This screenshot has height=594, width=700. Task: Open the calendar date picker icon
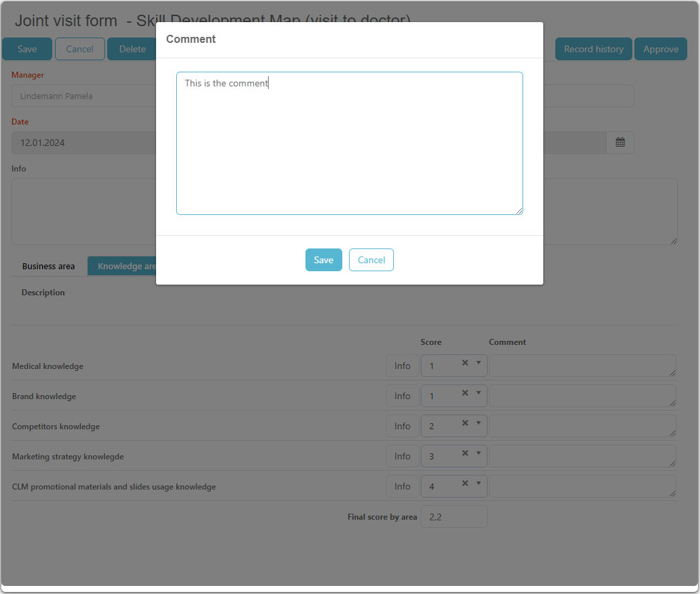pos(620,143)
